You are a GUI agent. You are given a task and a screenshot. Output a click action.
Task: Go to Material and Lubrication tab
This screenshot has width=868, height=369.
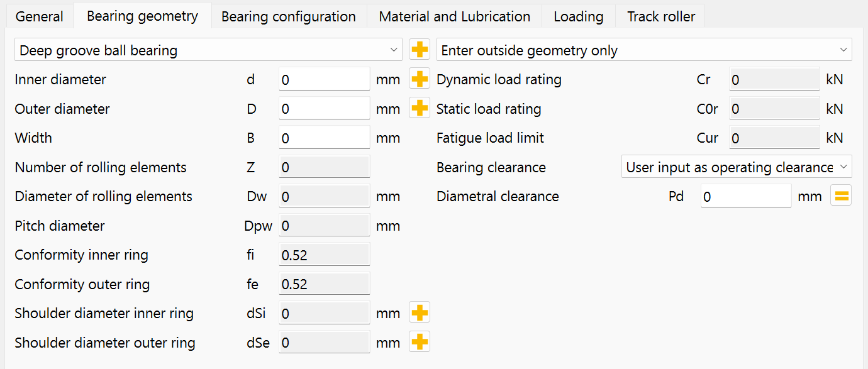pyautogui.click(x=454, y=16)
